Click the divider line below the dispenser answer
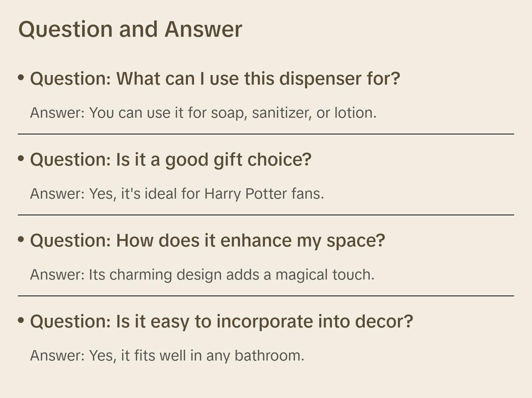 [266, 134]
